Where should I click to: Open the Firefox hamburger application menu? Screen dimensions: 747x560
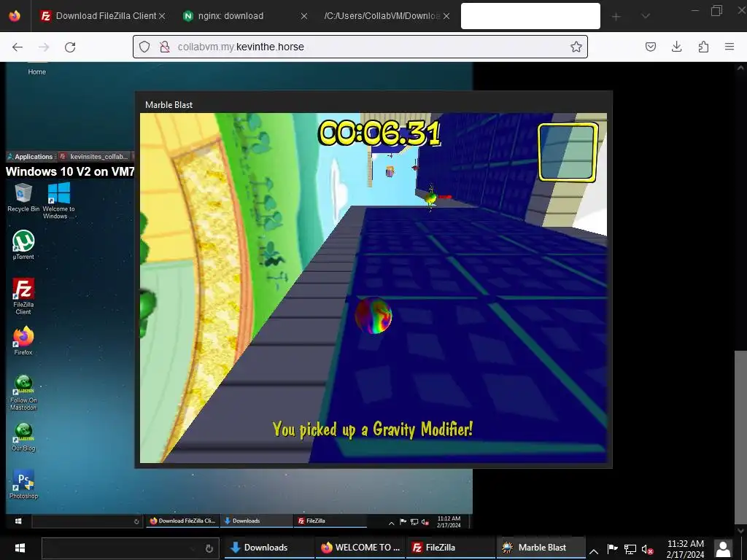pos(729,47)
